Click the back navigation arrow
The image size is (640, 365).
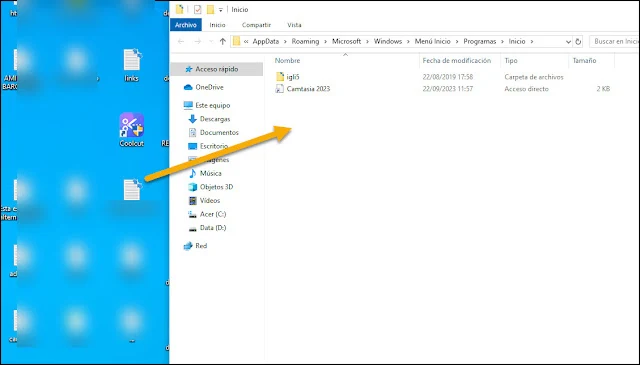(181, 41)
